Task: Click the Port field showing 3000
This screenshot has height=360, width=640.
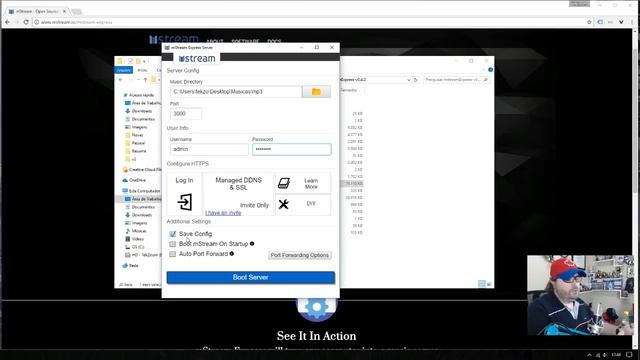Action: pyautogui.click(x=186, y=113)
